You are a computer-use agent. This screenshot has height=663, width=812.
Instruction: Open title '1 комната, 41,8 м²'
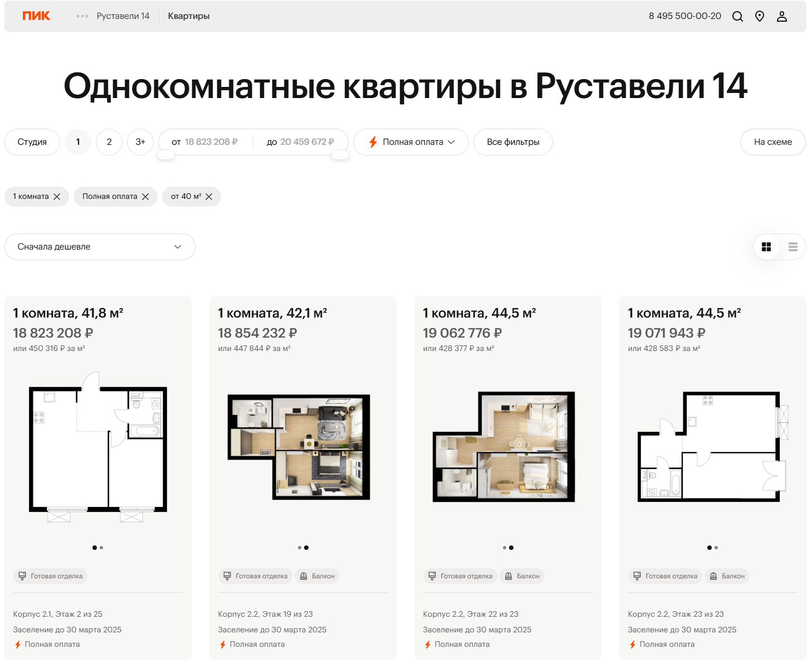point(68,313)
